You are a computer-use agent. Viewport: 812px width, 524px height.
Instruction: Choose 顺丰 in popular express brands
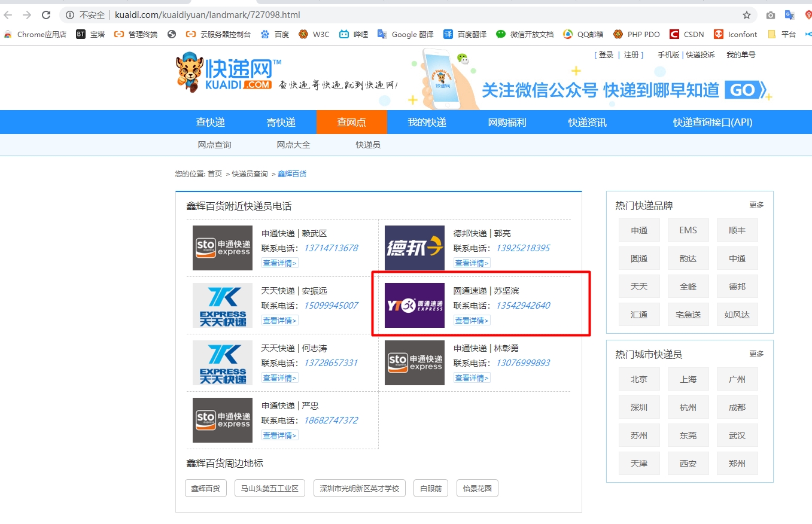tap(737, 230)
